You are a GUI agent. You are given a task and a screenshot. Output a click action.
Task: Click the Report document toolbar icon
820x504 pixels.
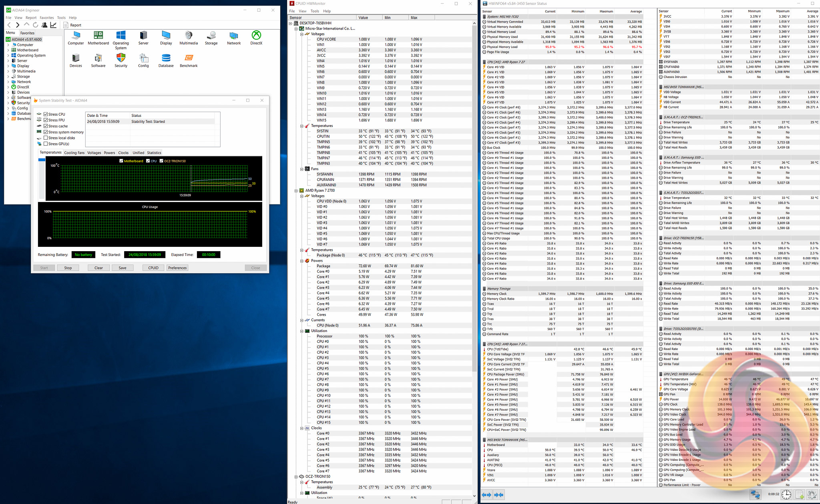click(66, 25)
